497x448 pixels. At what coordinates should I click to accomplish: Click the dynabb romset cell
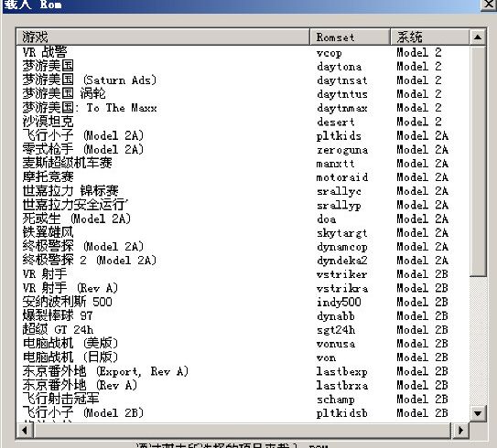pyautogui.click(x=336, y=316)
